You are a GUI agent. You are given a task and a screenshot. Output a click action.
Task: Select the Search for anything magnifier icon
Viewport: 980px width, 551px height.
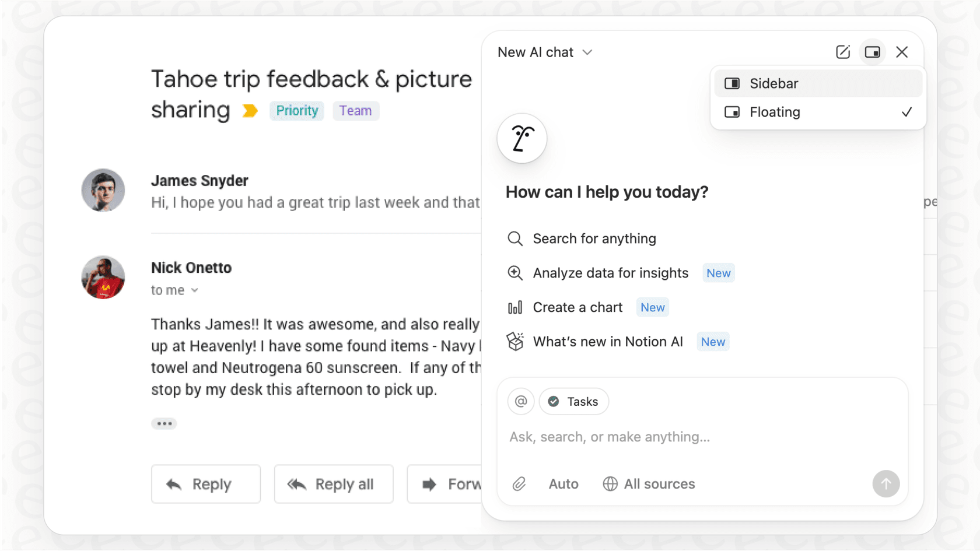[515, 238]
